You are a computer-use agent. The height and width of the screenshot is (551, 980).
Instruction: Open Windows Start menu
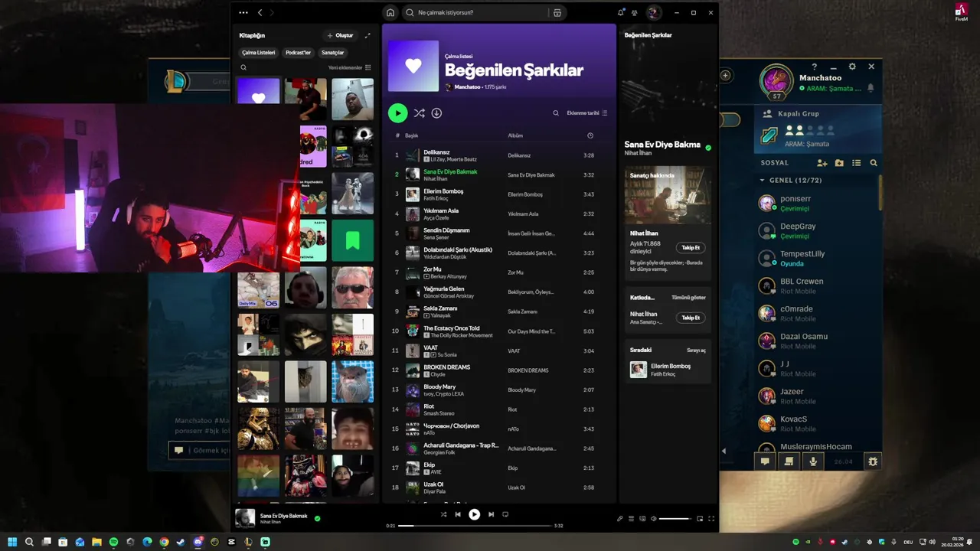tap(12, 542)
